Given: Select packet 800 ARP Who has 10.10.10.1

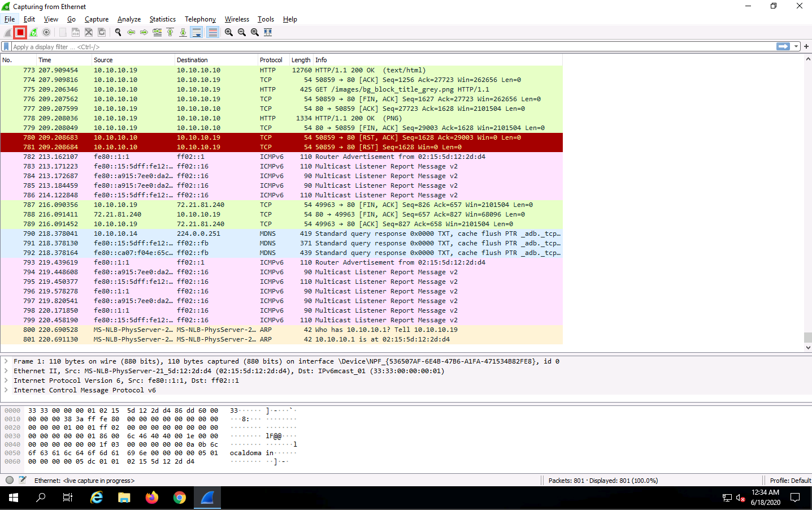Looking at the screenshot, I should tap(281, 330).
